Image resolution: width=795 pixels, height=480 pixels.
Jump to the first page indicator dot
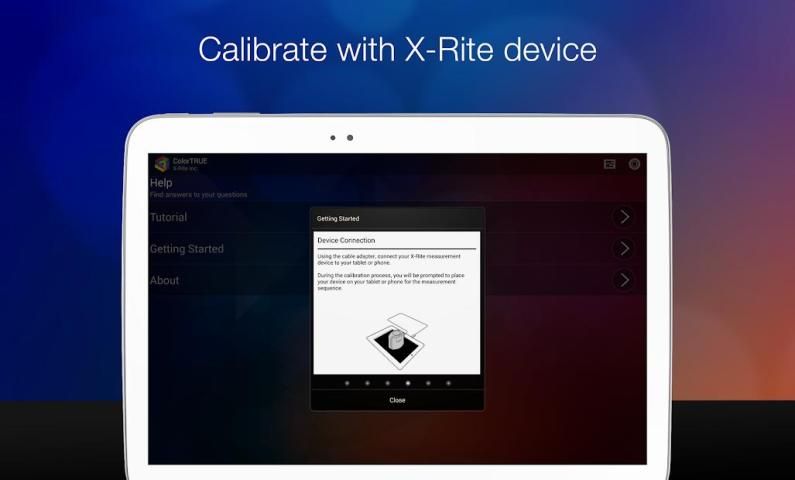[x=347, y=383]
